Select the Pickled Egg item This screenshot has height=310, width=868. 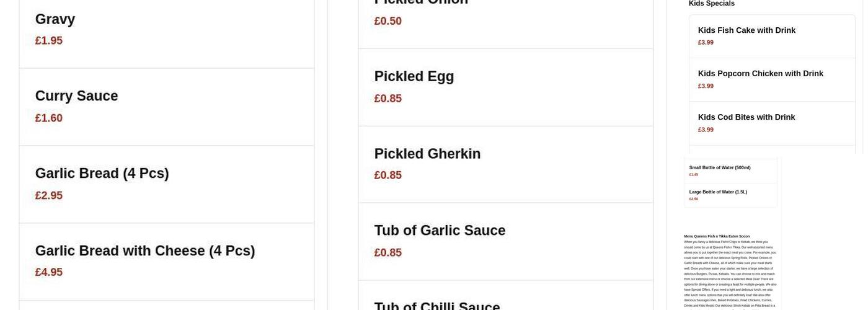pyautogui.click(x=414, y=76)
